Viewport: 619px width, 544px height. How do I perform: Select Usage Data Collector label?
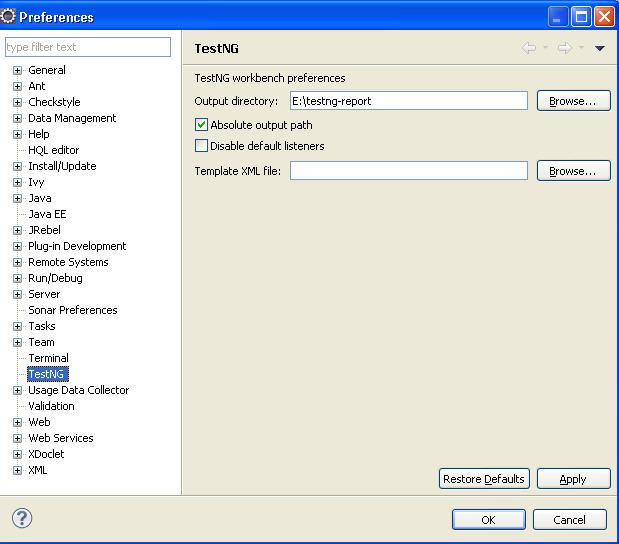pos(79,390)
